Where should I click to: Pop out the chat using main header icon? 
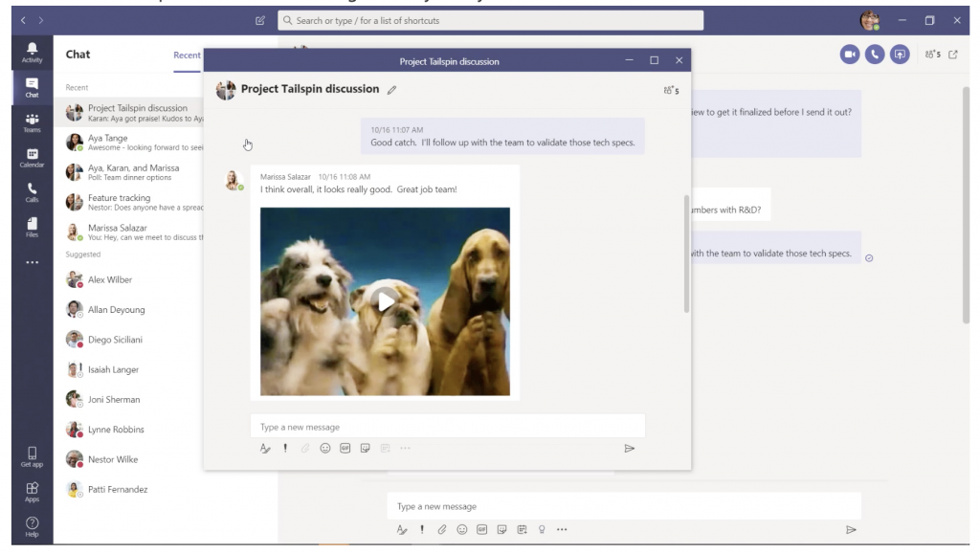tap(952, 55)
